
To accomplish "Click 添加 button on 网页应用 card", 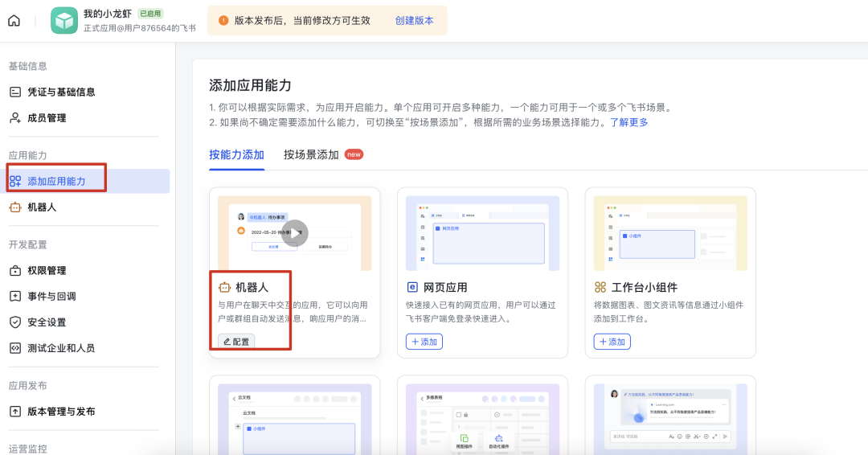I will (424, 342).
